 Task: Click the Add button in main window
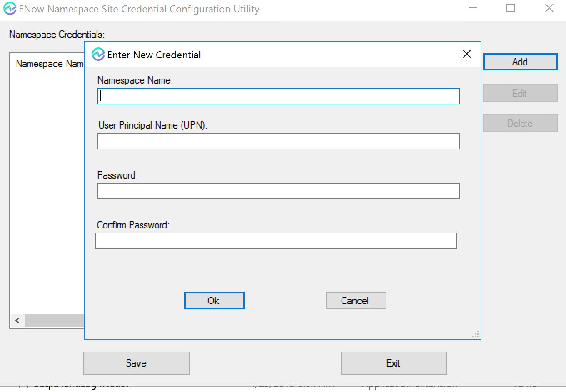pyautogui.click(x=520, y=62)
